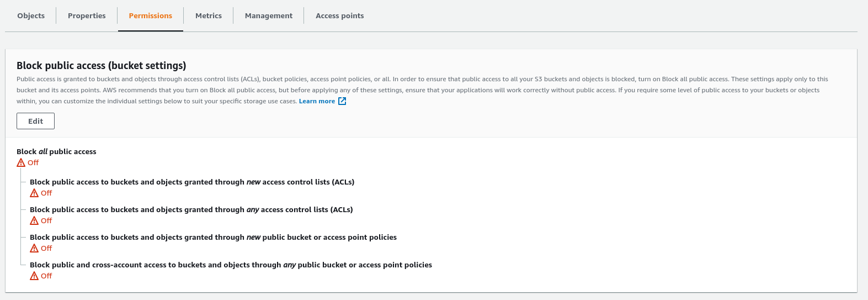This screenshot has width=868, height=300.
Task: Click the Off status for Block all public access
Action: [x=34, y=162]
